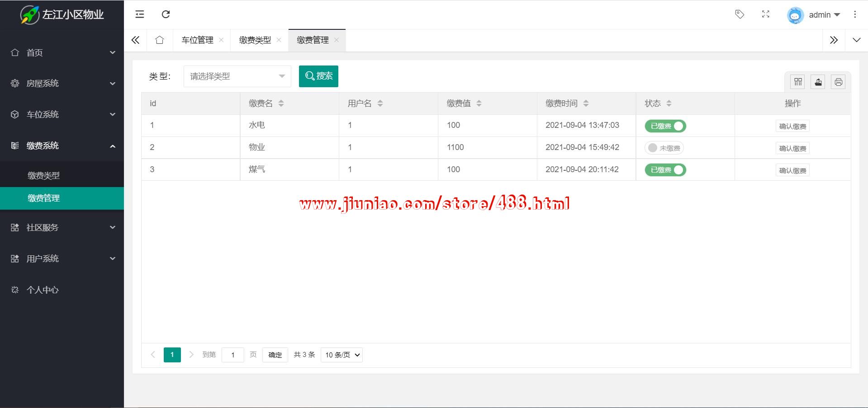Confirm payment for 煤气 row
The image size is (868, 408).
click(x=792, y=170)
